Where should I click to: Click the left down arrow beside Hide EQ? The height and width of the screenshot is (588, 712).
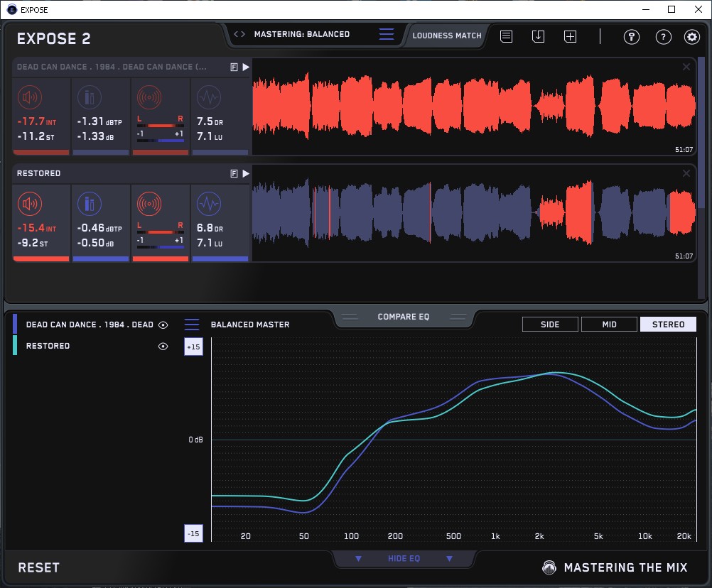coord(358,558)
